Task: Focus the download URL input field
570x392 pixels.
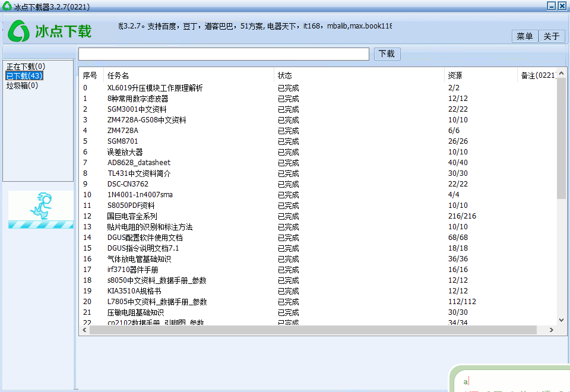Action: click(x=224, y=54)
